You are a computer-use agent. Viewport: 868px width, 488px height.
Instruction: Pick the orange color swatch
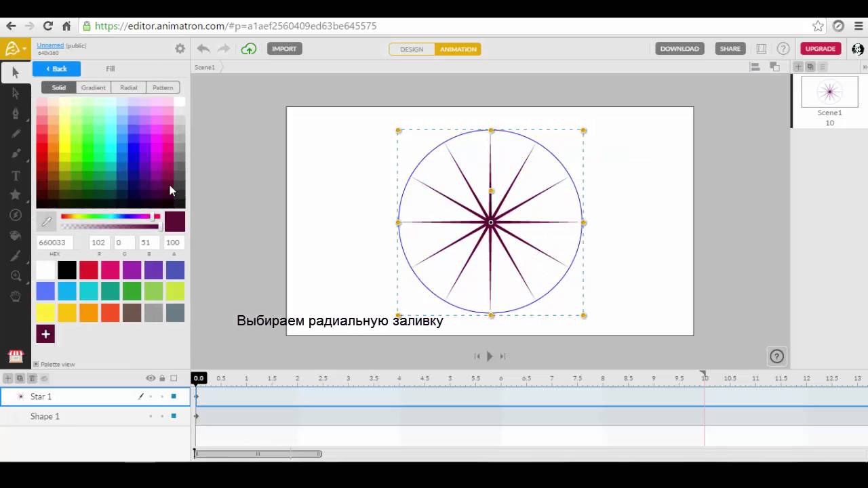[89, 312]
